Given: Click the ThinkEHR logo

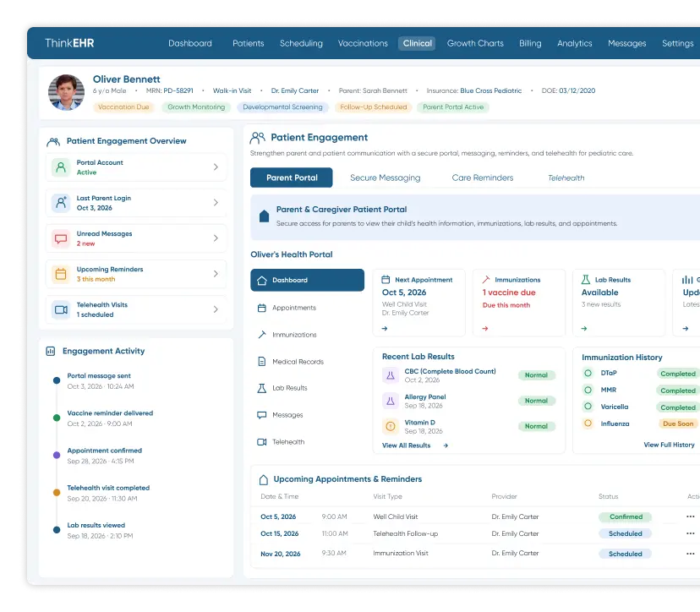Looking at the screenshot, I should click(x=69, y=43).
